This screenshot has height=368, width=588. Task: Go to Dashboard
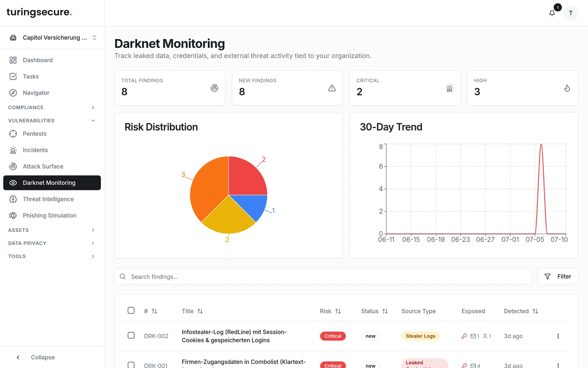click(x=52, y=60)
